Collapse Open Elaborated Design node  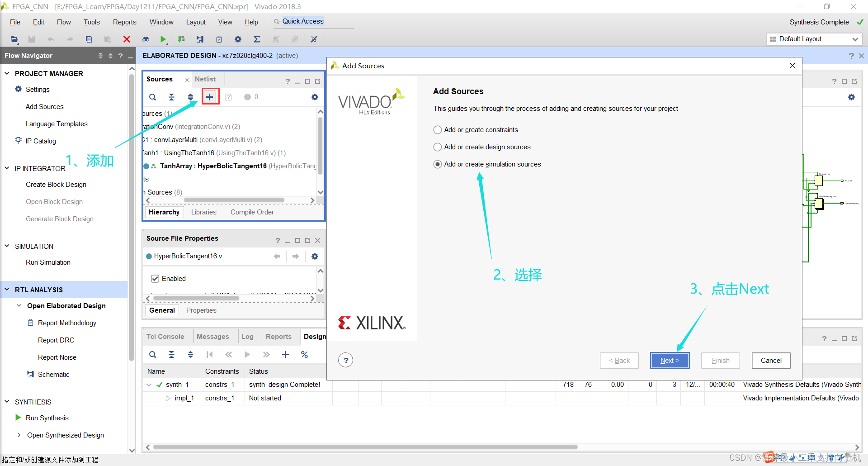tap(19, 306)
